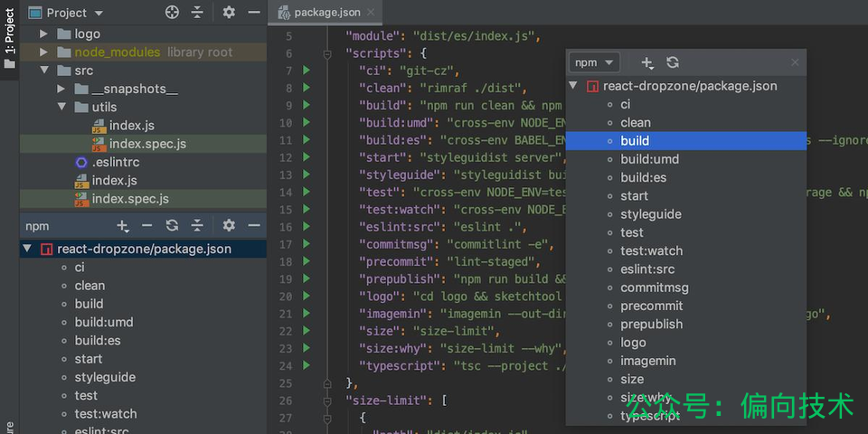Image resolution: width=868 pixels, height=434 pixels.
Task: Run the 'typescript' gutter arrow on line 24
Action: pyautogui.click(x=307, y=365)
